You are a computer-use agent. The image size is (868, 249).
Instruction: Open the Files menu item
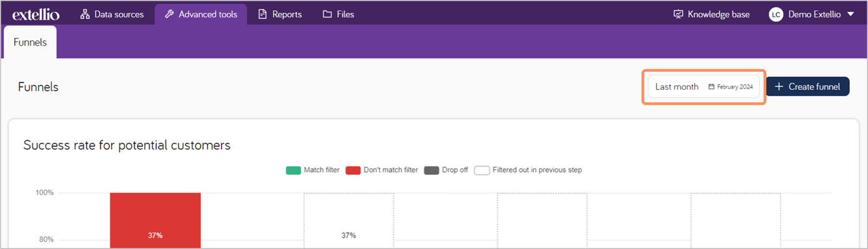pyautogui.click(x=338, y=14)
